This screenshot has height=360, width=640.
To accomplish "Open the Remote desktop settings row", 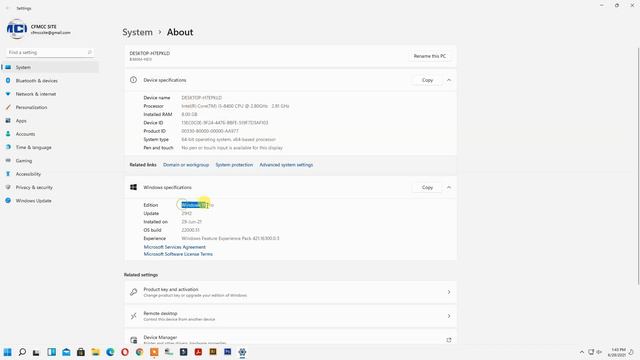I will point(291,316).
